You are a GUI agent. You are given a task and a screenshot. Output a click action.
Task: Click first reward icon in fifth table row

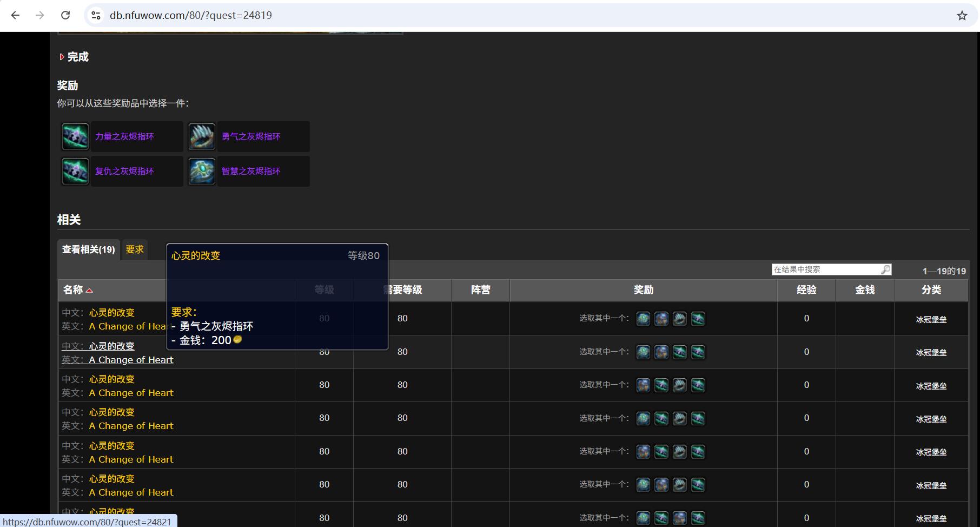[x=643, y=451]
